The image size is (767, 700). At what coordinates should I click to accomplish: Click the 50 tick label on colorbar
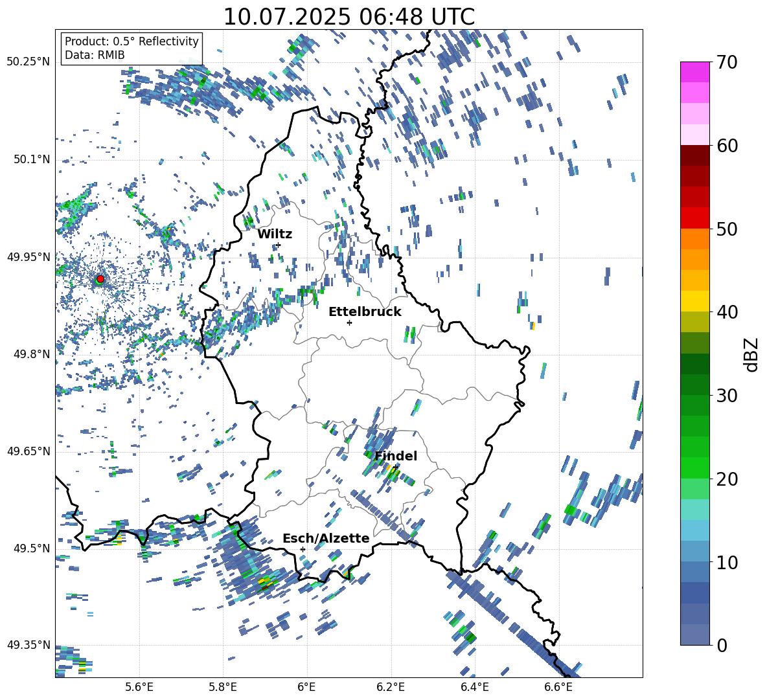726,229
